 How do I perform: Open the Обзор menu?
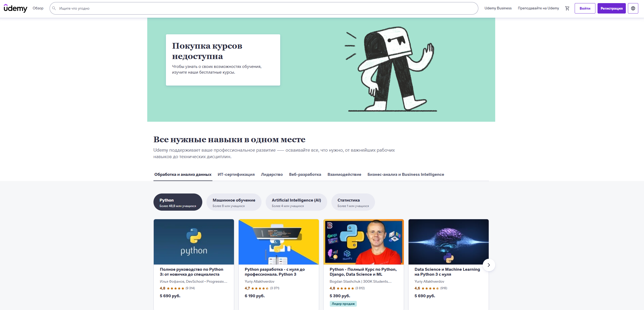(38, 8)
